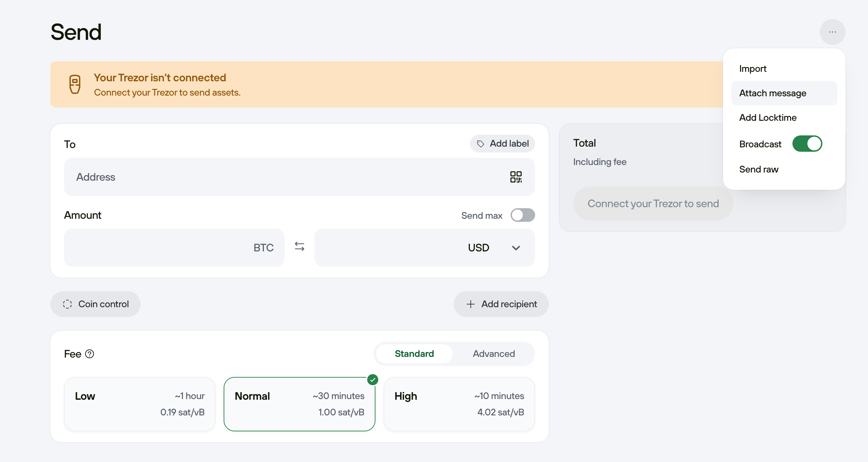Viewport: 868px width, 462px height.
Task: Select Attach message from the menu
Action: click(x=772, y=93)
